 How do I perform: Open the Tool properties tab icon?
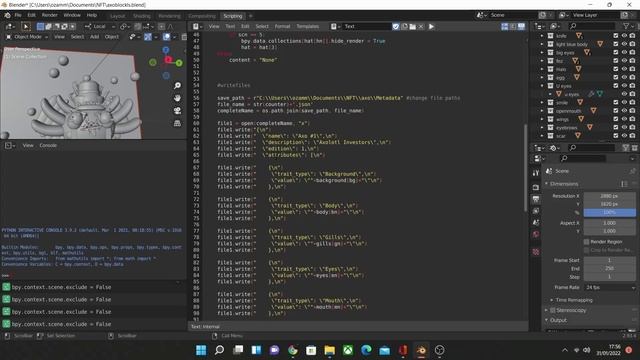point(536,173)
